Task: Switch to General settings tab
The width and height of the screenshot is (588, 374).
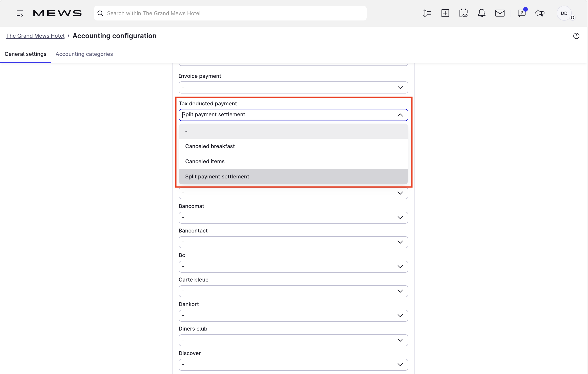Action: tap(26, 54)
